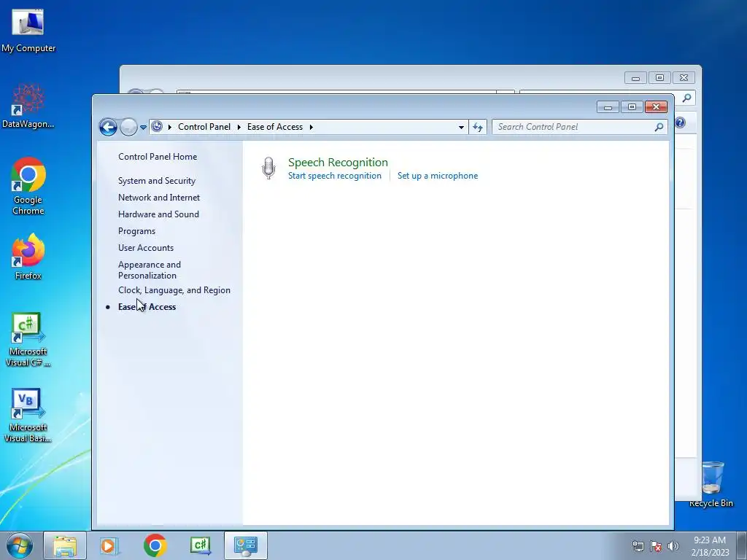Image resolution: width=747 pixels, height=560 pixels.
Task: Click the search magnifier in Control Panel
Action: tap(659, 127)
